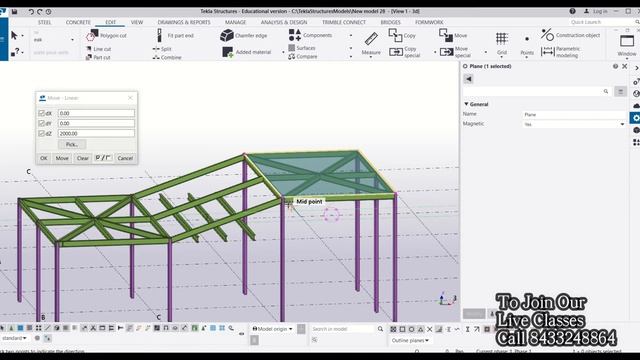This screenshot has width=640, height=360.
Task: Collapse the General section
Action: point(467,104)
